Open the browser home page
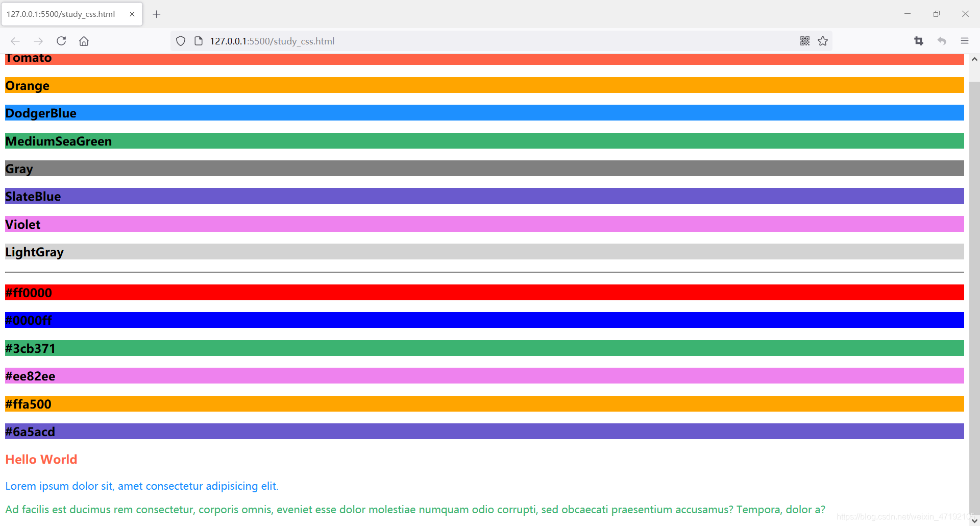Screen dimensions: 980x526 point(84,41)
